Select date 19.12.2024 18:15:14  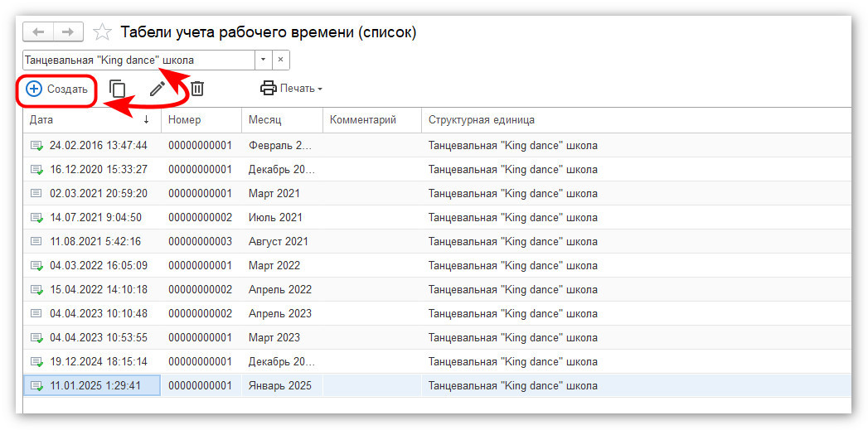point(99,361)
